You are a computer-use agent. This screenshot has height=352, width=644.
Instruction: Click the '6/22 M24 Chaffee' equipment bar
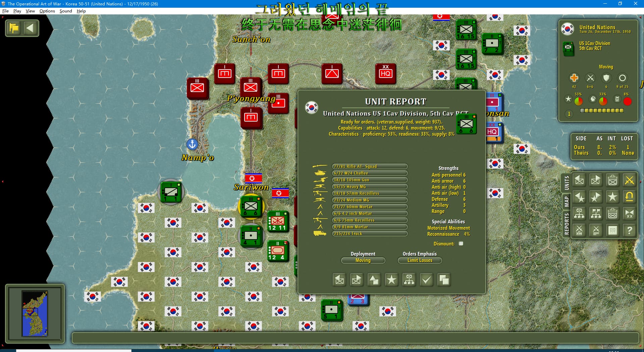click(370, 173)
